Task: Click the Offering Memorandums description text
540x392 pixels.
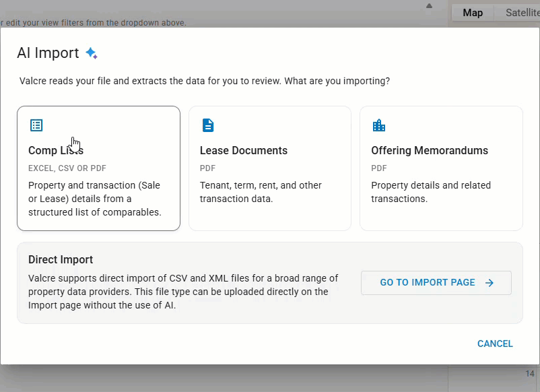Action: click(x=431, y=192)
